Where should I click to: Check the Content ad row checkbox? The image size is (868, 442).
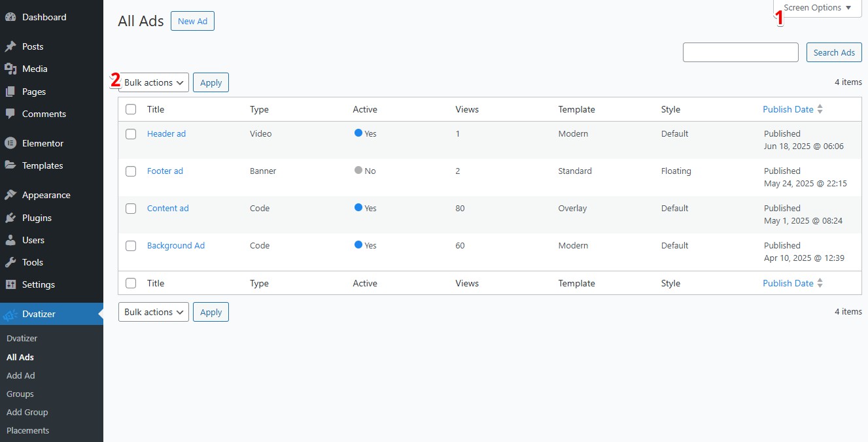[131, 209]
